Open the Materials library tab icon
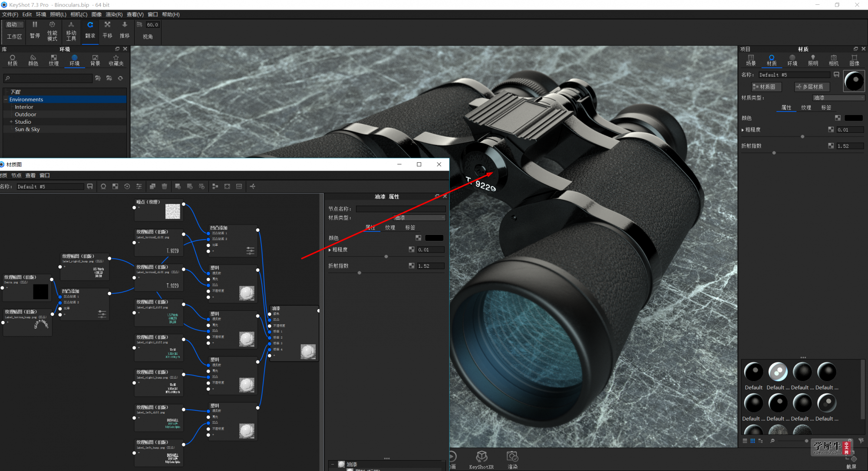 (13, 57)
